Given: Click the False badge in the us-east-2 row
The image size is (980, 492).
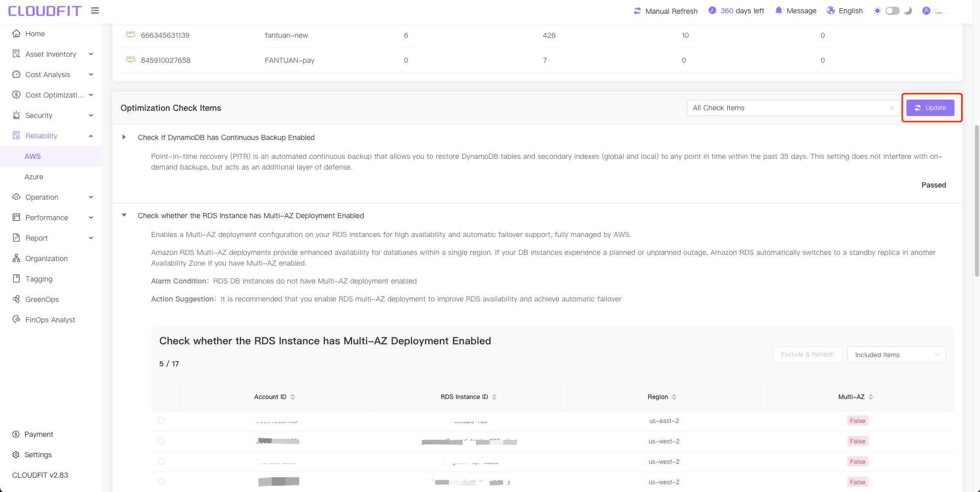Looking at the screenshot, I should 857,421.
